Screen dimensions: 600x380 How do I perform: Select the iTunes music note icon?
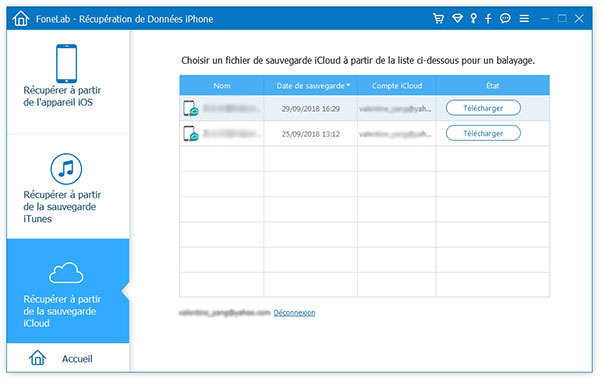click(66, 169)
